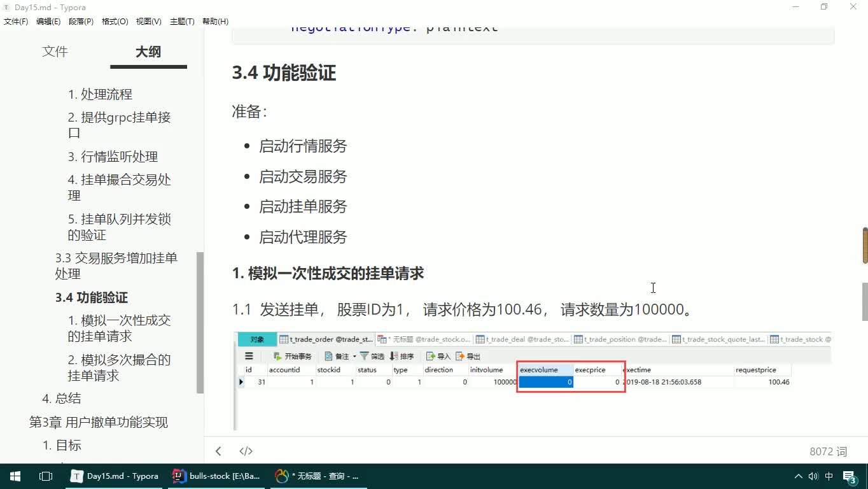The height and width of the screenshot is (489, 868).
Task: Open the volume control in tray
Action: coord(814,476)
